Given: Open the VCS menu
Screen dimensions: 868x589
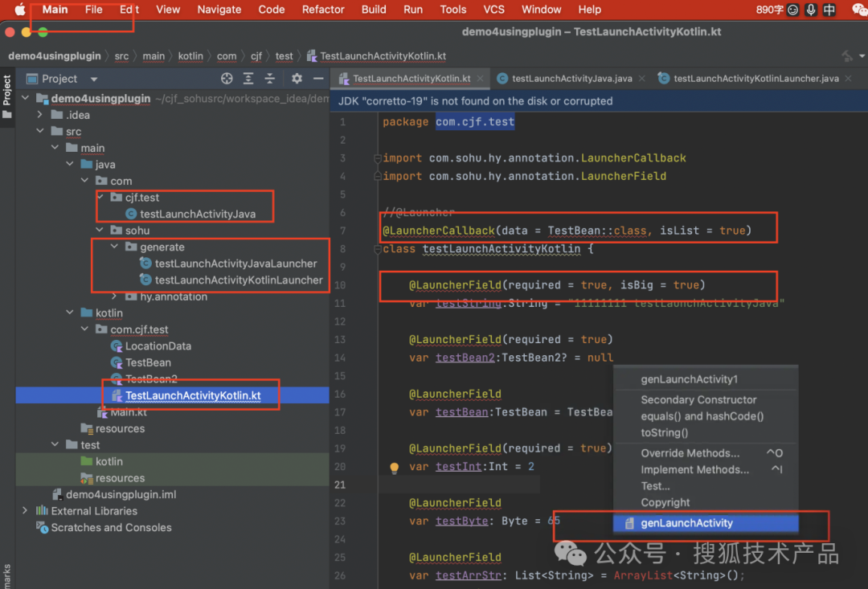Looking at the screenshot, I should pos(493,10).
